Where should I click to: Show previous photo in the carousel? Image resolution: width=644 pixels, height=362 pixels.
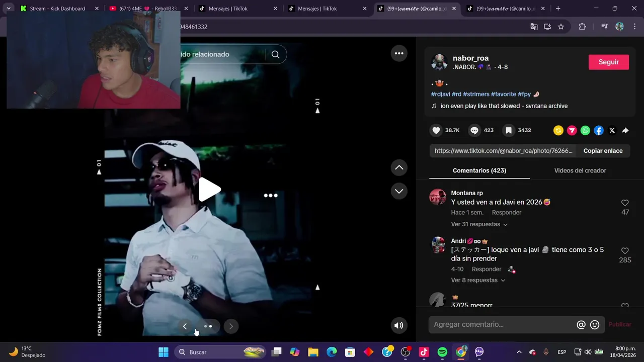(x=185, y=326)
